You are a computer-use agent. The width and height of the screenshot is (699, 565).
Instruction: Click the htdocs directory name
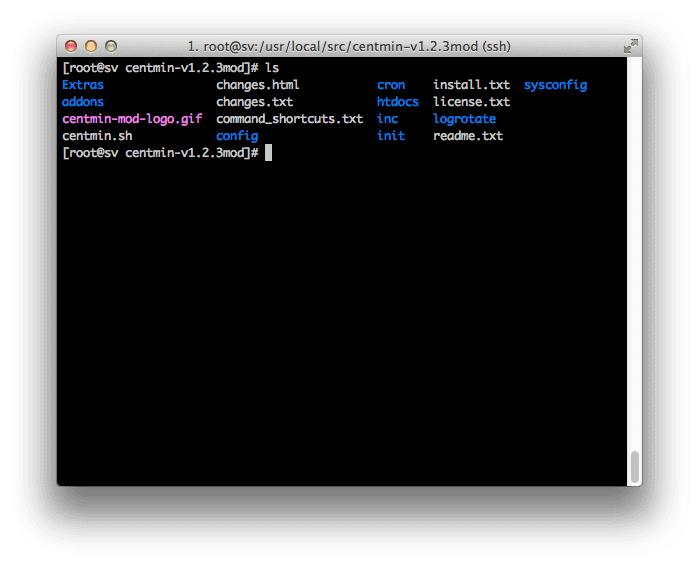pos(398,102)
